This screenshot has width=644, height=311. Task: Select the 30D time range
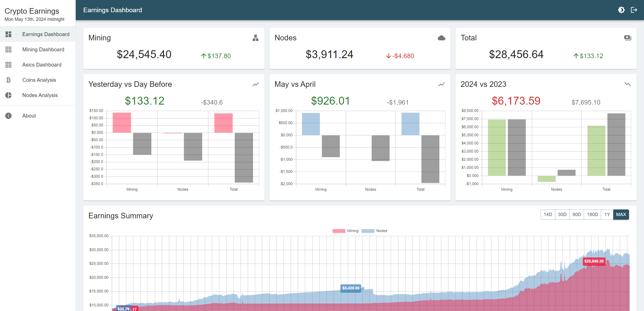coord(562,215)
